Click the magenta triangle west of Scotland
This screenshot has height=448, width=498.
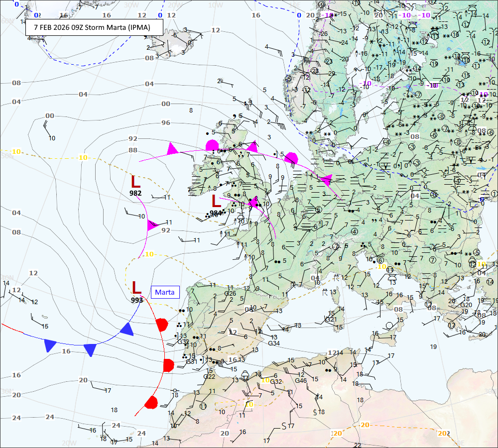pyautogui.click(x=172, y=149)
